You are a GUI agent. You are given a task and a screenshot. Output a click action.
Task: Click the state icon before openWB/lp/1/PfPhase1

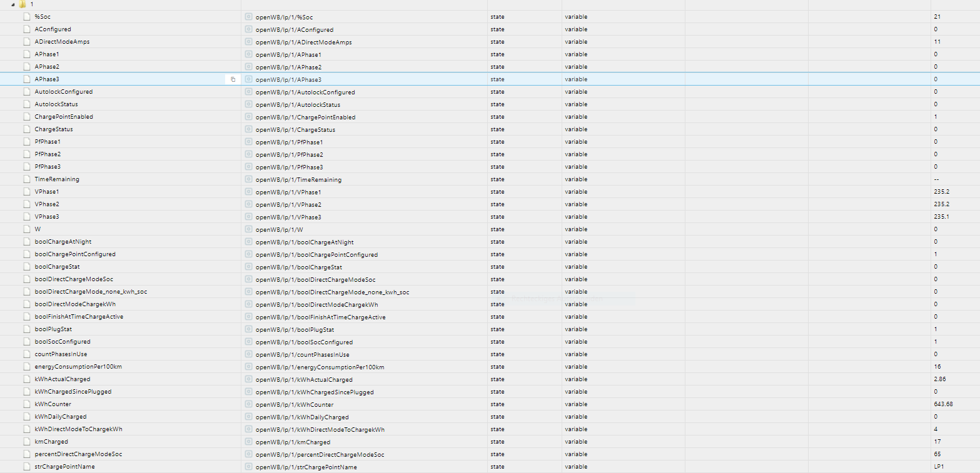point(248,142)
